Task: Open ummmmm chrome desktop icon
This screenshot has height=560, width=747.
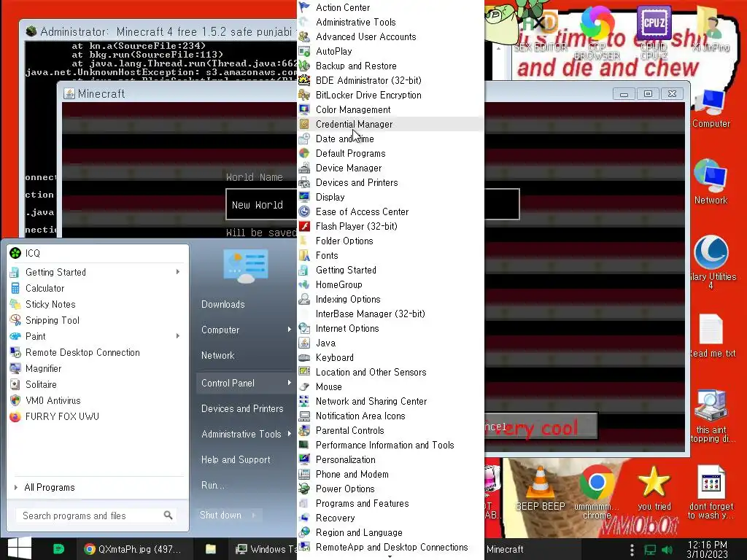Action: [x=597, y=492]
